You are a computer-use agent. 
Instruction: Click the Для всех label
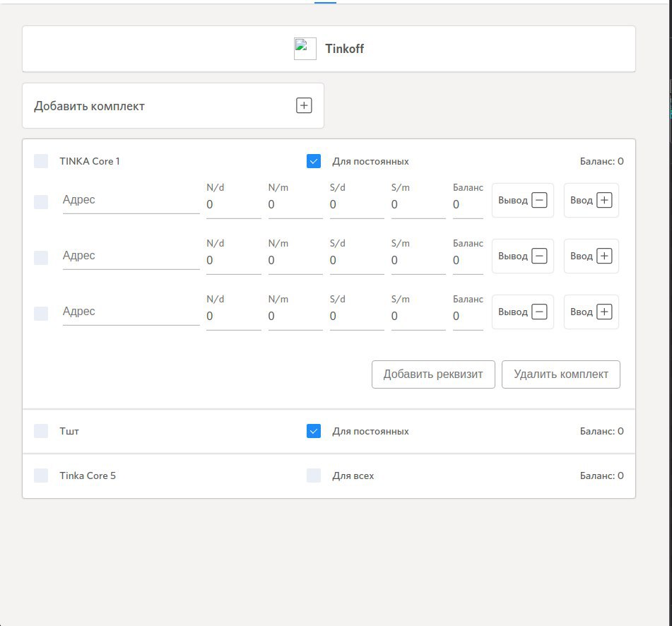[353, 476]
